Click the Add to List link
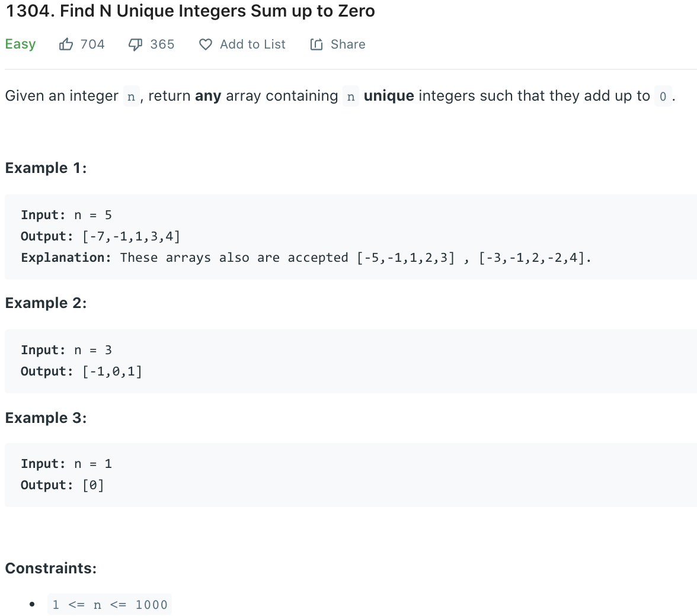The width and height of the screenshot is (697, 616). click(x=252, y=44)
